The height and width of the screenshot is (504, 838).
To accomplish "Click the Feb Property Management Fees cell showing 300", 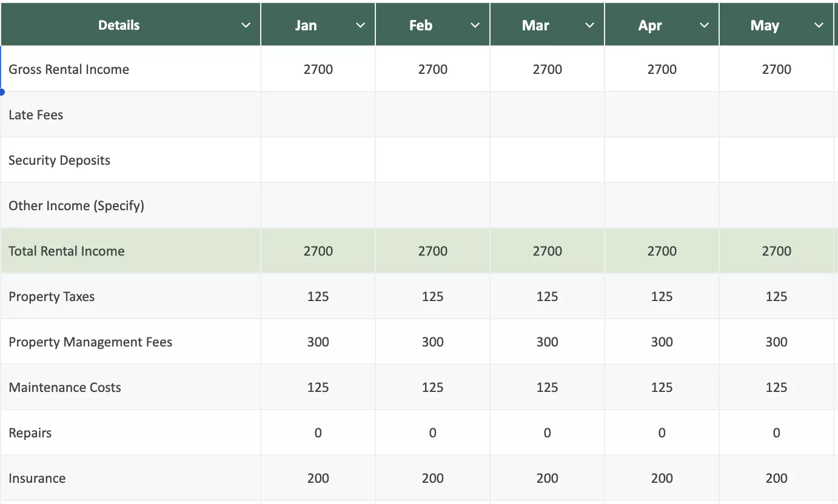I will tap(432, 342).
